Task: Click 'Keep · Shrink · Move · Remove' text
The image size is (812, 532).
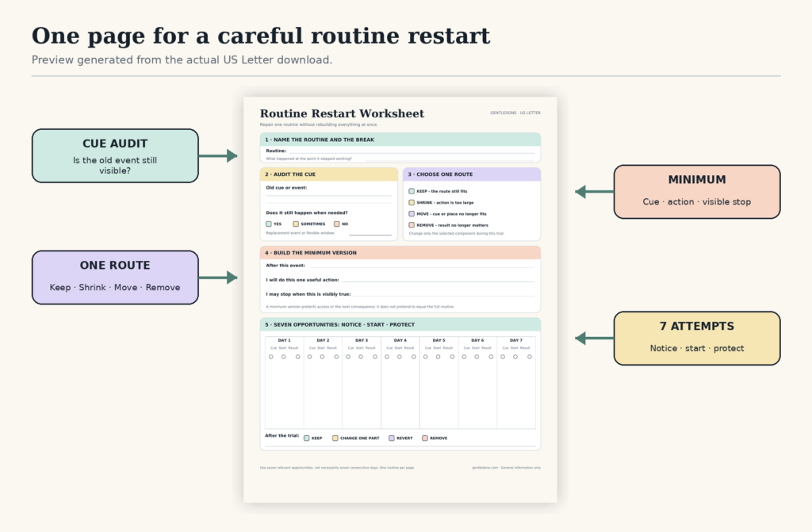Action: click(115, 287)
